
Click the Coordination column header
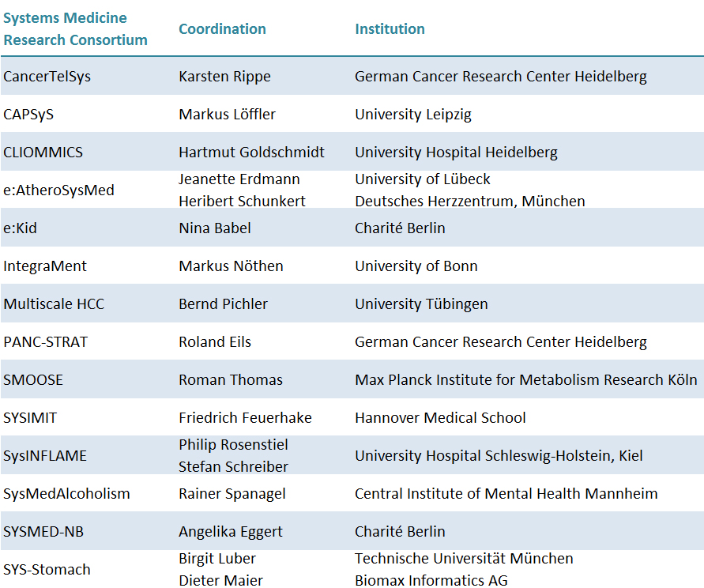222,29
